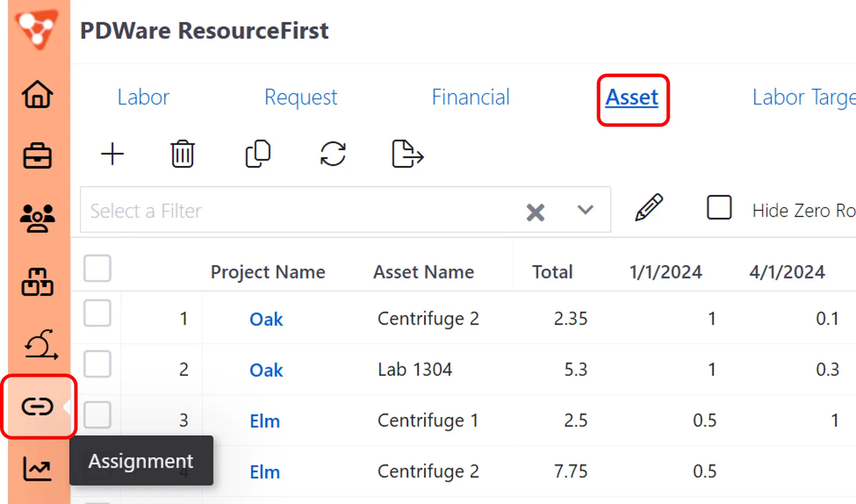Viewport: 856px width, 504px height.
Task: Check row 3 Centrifuge 1 checkbox
Action: click(x=97, y=415)
